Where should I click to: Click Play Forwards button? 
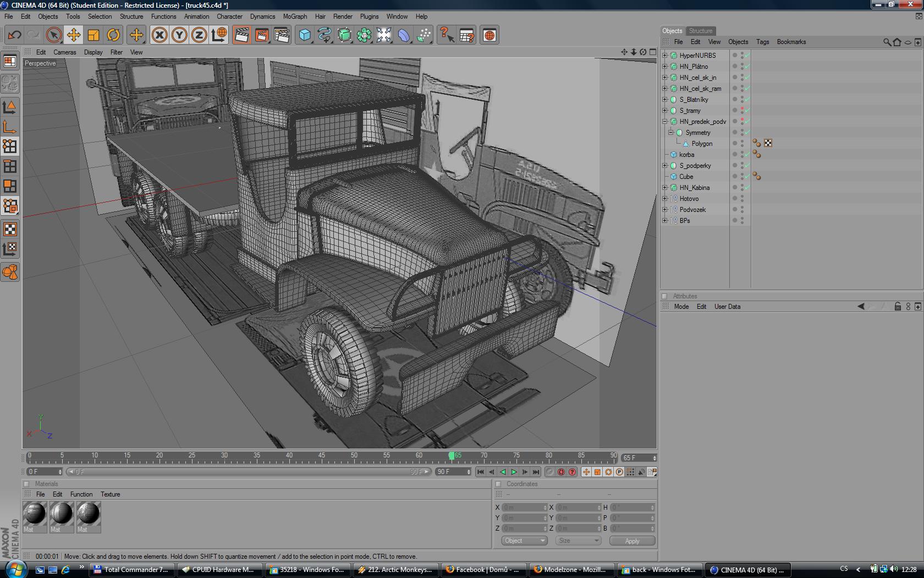coord(514,472)
